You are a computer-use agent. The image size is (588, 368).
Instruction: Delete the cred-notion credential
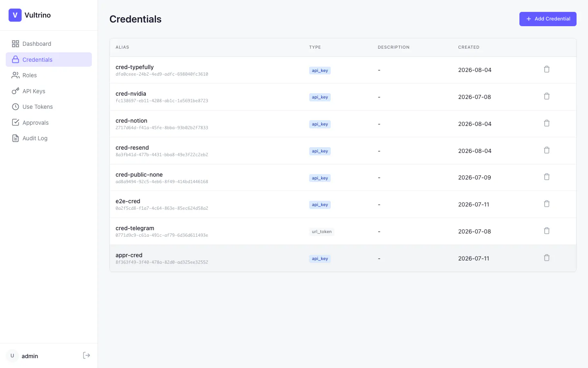click(x=547, y=123)
